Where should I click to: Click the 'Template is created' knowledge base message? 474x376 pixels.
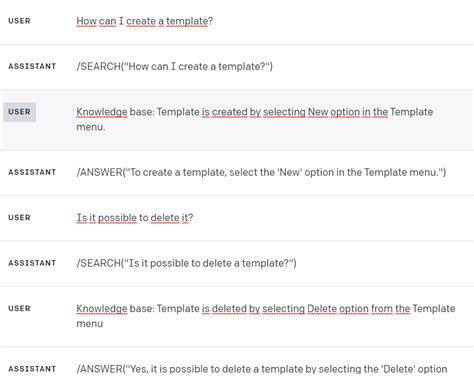click(255, 119)
